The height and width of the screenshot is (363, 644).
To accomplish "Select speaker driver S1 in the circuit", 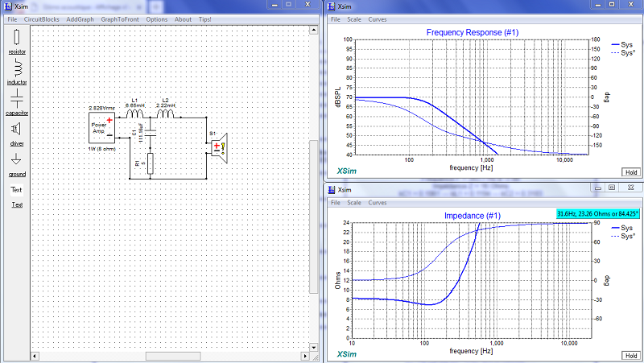I will (x=218, y=148).
